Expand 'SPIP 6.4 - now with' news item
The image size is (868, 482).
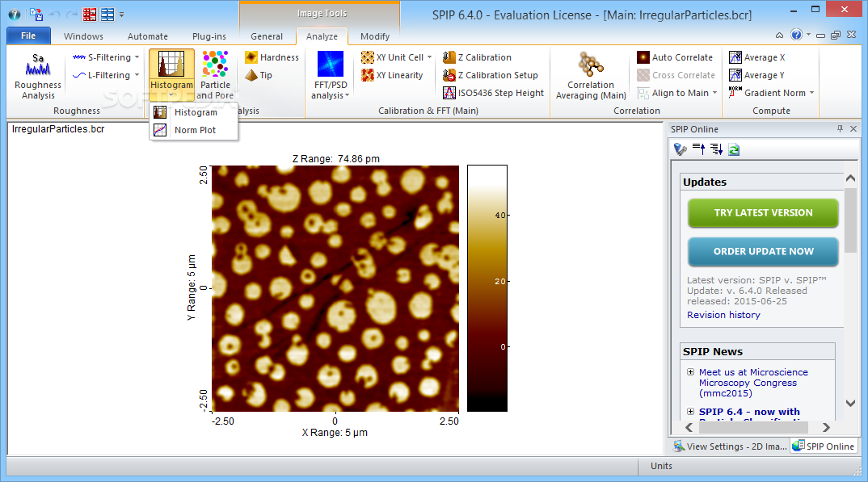click(690, 411)
